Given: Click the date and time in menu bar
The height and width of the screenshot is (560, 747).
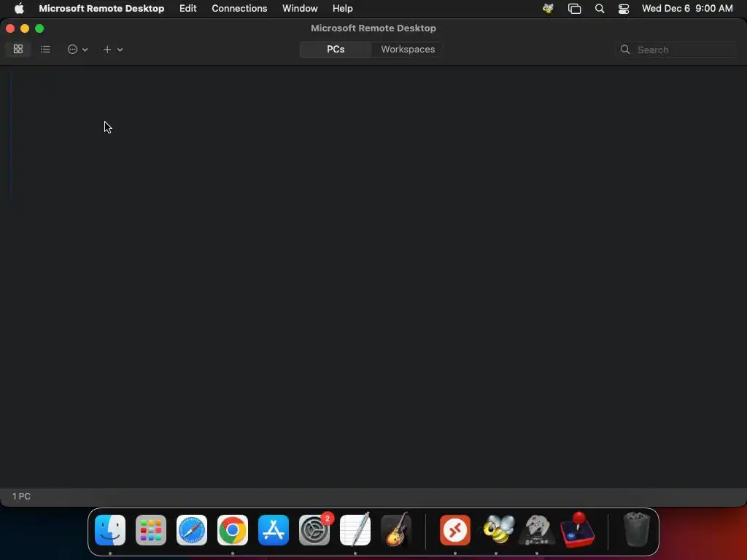Looking at the screenshot, I should (x=687, y=8).
